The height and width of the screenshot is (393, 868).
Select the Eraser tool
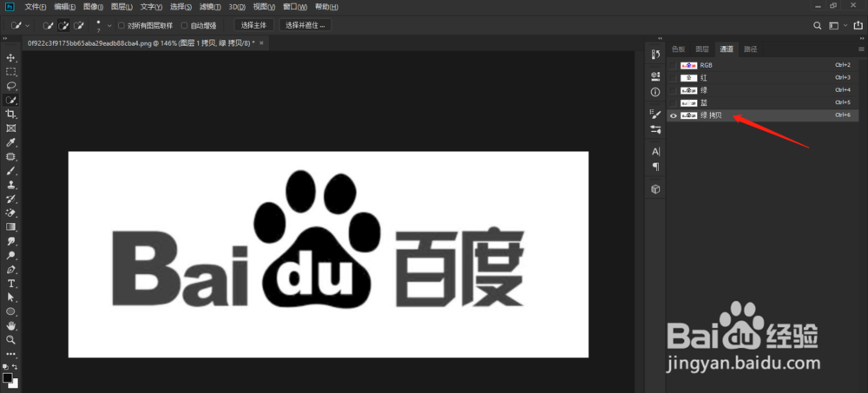10,213
